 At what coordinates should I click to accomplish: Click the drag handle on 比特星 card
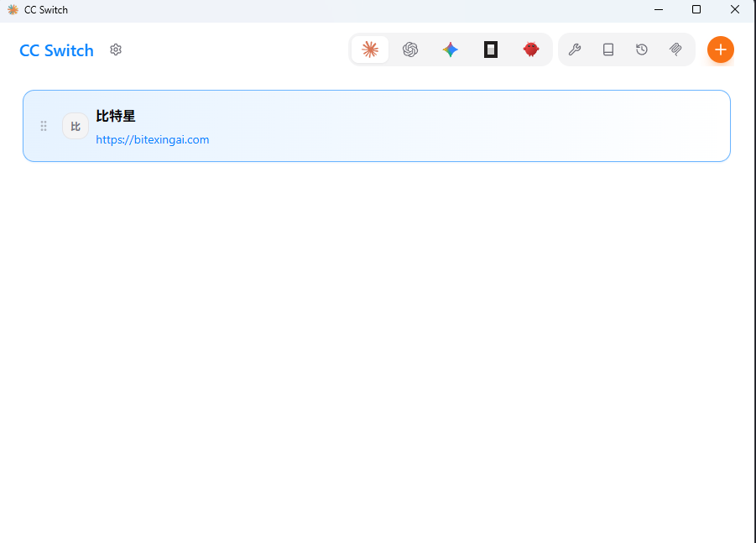pos(44,126)
